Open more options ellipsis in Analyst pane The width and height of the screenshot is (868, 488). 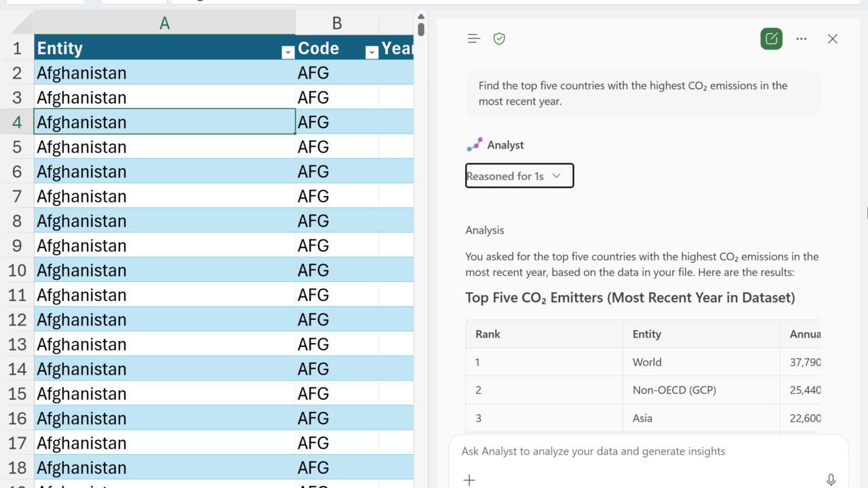pyautogui.click(x=802, y=39)
